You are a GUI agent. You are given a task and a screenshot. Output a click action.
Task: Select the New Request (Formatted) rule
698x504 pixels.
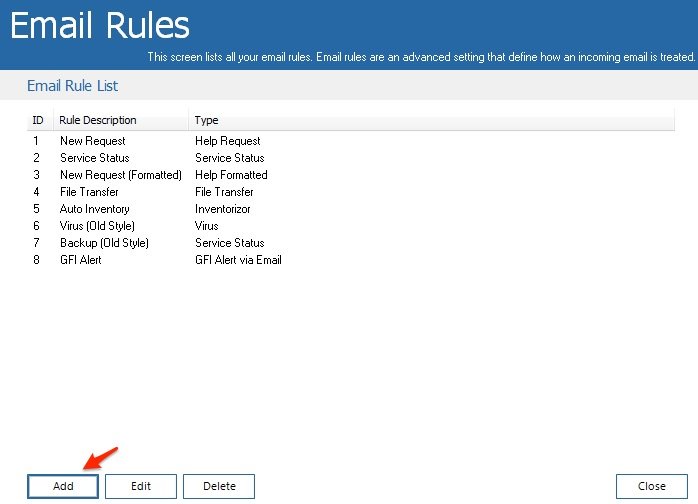[x=121, y=175]
